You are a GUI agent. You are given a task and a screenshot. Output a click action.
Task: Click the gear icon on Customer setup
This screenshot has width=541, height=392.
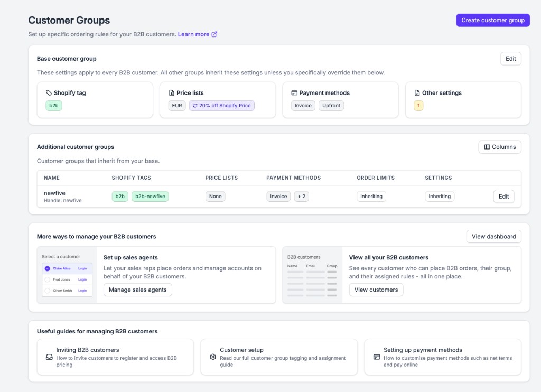(x=213, y=357)
